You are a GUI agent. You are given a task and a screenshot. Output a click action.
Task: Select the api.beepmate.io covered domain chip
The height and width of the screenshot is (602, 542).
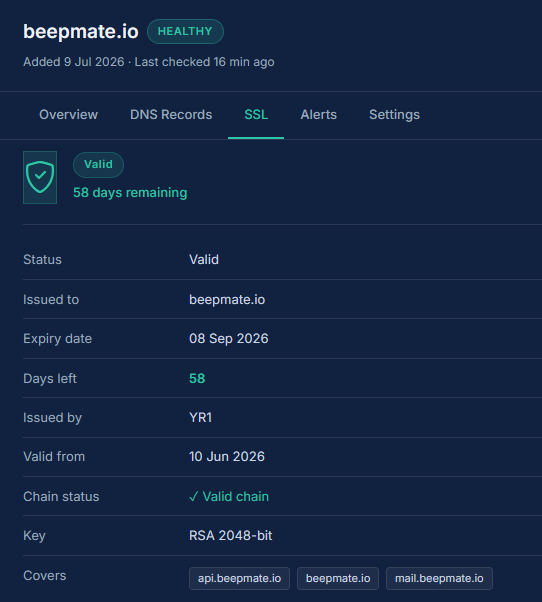click(x=239, y=578)
